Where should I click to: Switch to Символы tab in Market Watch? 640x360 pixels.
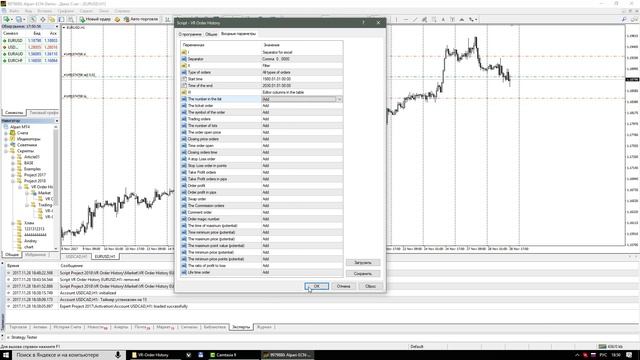coord(14,112)
